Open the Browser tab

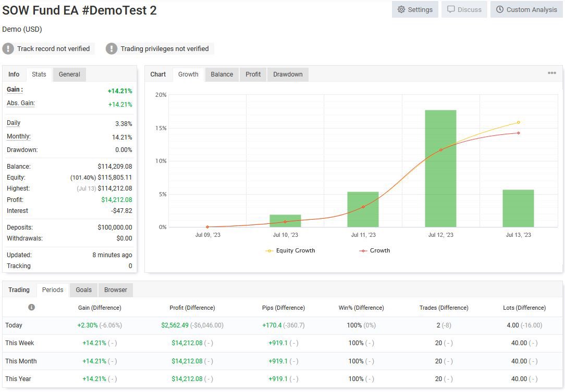115,290
